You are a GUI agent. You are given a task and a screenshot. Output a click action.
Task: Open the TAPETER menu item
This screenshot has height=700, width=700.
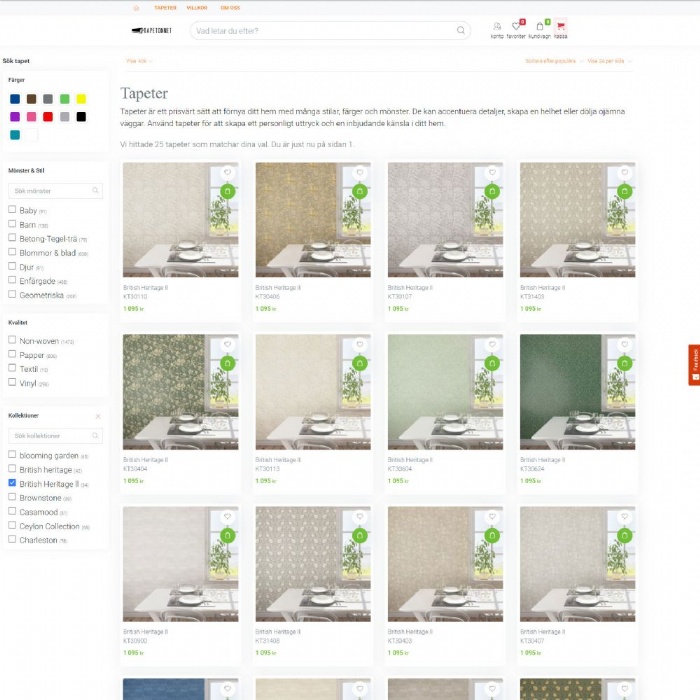coord(165,8)
